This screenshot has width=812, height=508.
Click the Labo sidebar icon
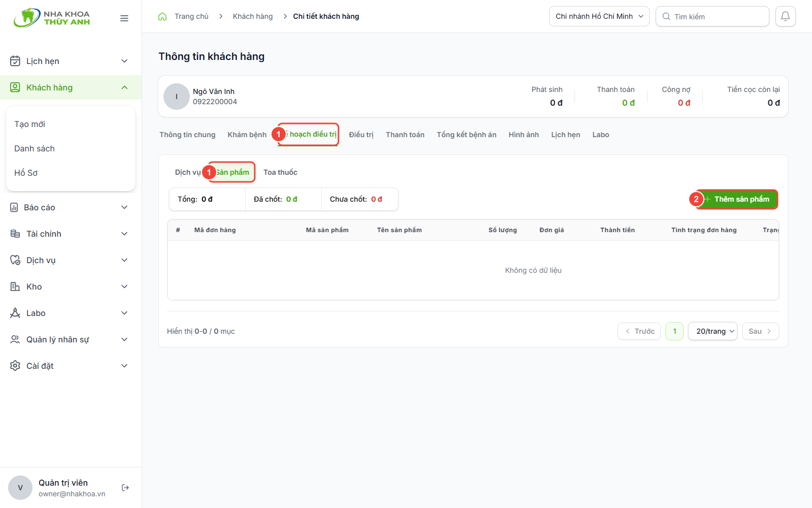tap(15, 313)
